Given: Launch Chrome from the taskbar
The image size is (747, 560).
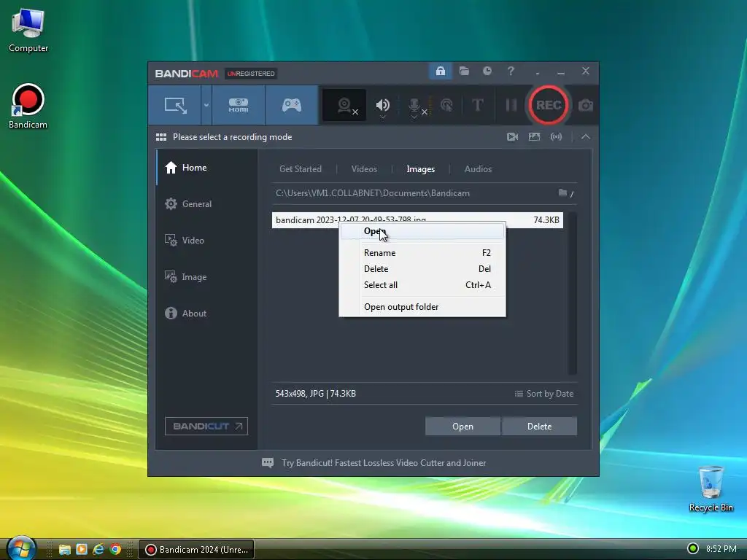Looking at the screenshot, I should (115, 550).
